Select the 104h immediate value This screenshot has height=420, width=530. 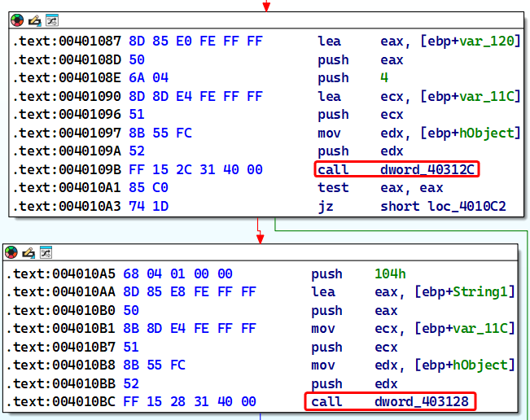point(387,273)
